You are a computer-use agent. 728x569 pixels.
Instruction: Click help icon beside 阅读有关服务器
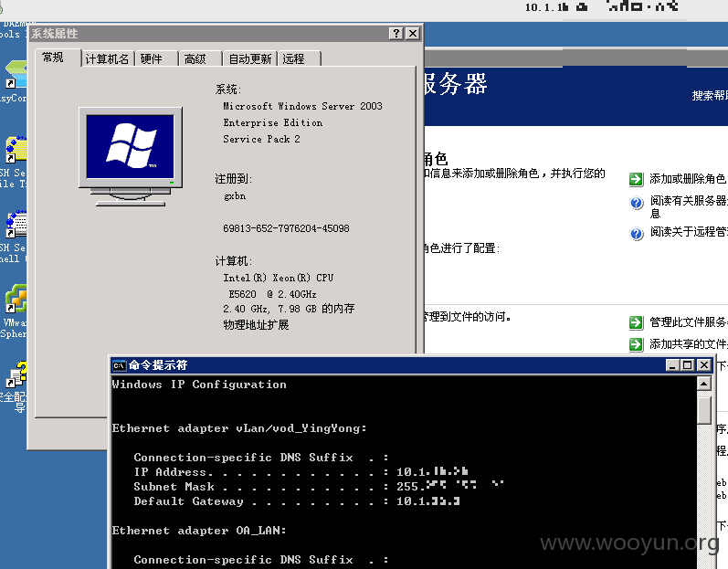[x=636, y=203]
